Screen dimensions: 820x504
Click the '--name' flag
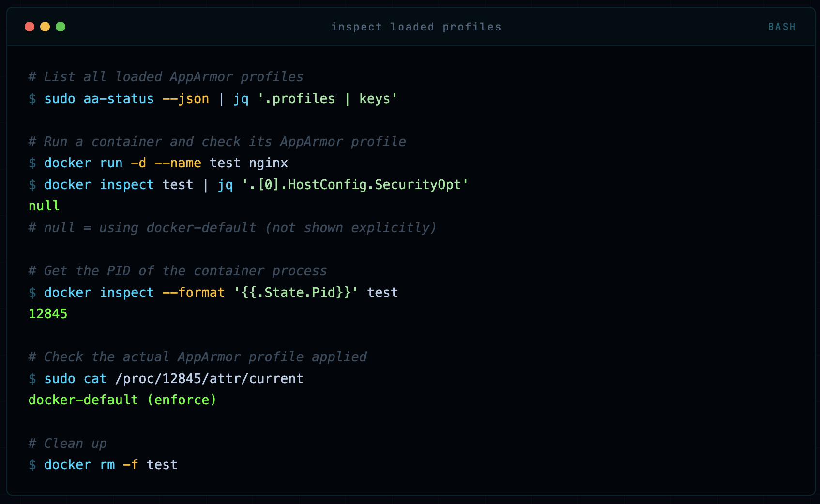coord(178,163)
